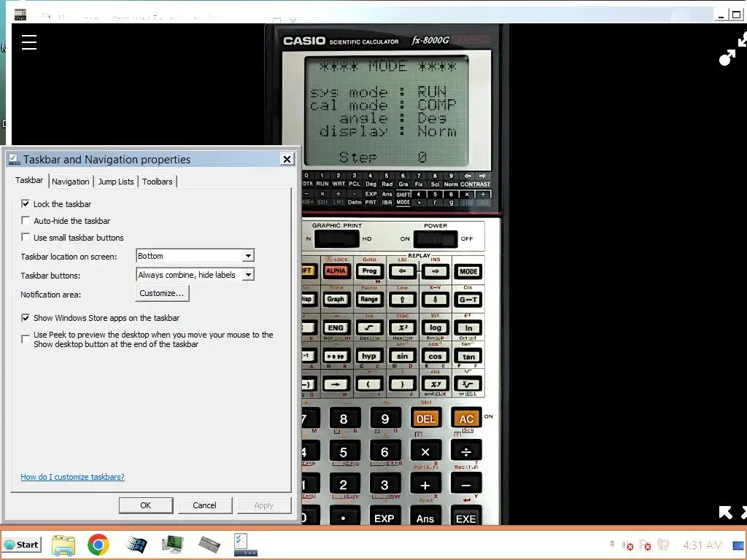The image size is (747, 560).
Task: Tap the hyp key on the calculator
Action: (369, 356)
